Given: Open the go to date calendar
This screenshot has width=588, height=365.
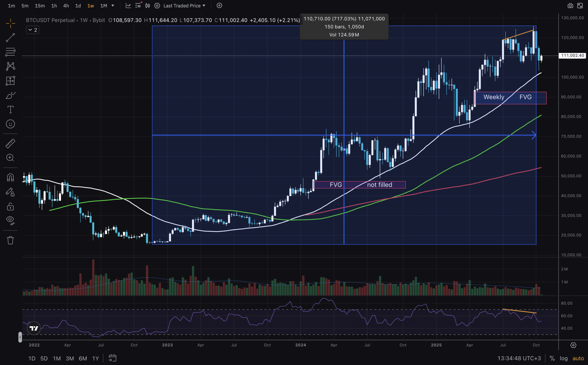Looking at the screenshot, I should point(113,358).
